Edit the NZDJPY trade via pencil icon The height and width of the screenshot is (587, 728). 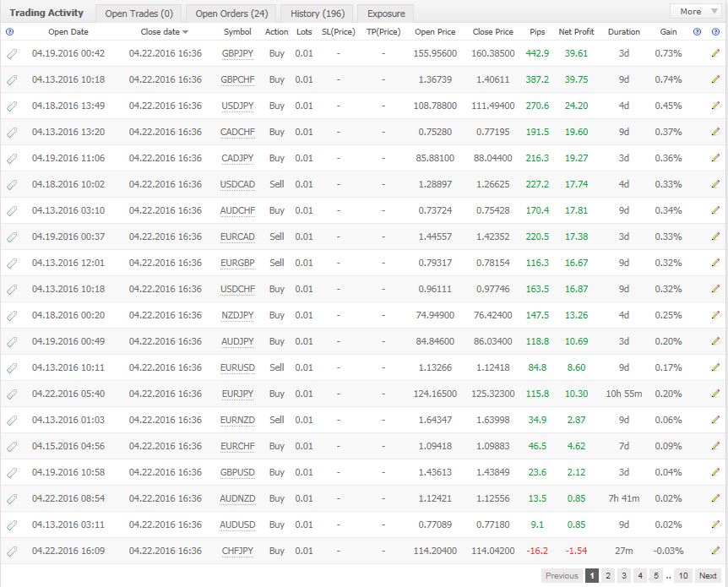coord(715,315)
